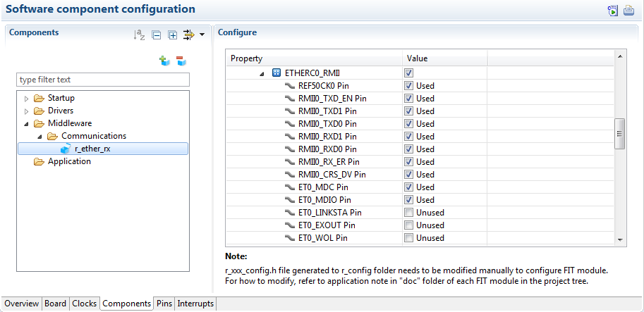Open the view menu dropdown arrow in Components
This screenshot has height=312, width=644.
tap(202, 34)
